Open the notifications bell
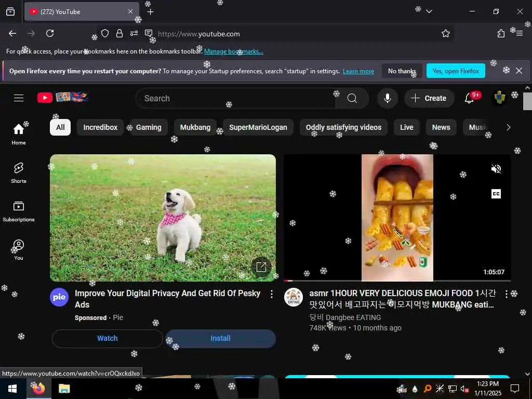Image resolution: width=532 pixels, height=399 pixels. coord(469,98)
